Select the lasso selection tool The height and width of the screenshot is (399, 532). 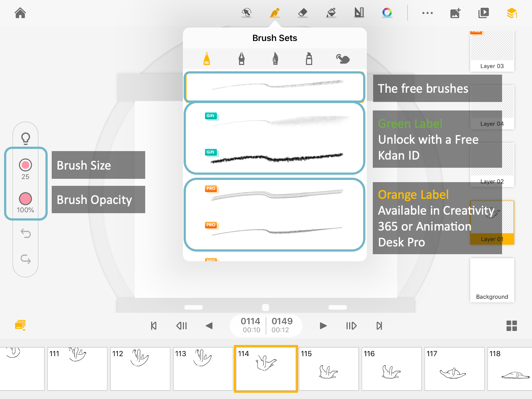click(x=246, y=13)
